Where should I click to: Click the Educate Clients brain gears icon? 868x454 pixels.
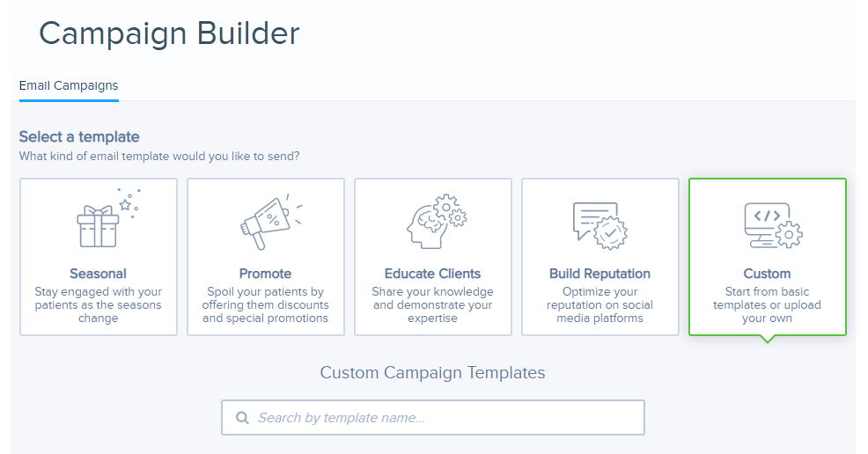coord(438,221)
